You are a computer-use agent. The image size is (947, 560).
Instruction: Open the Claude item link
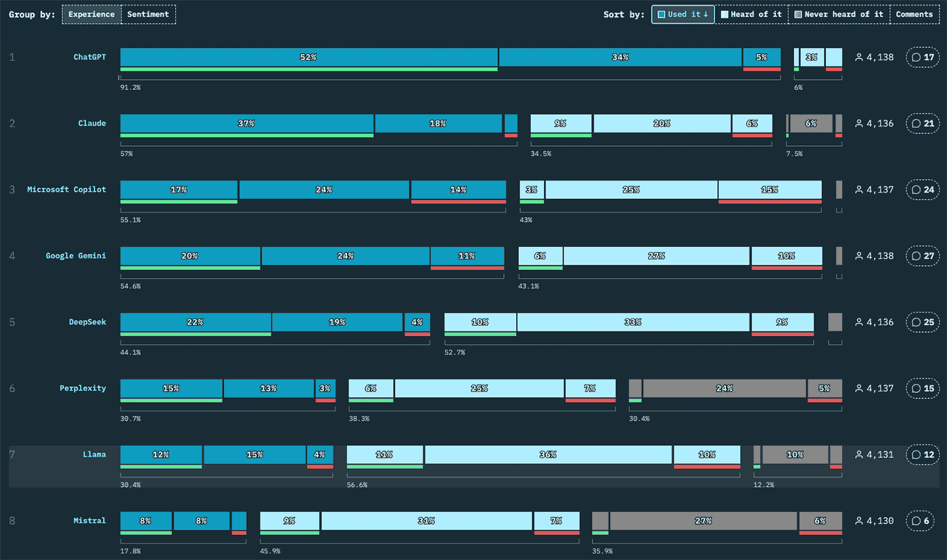tap(92, 123)
